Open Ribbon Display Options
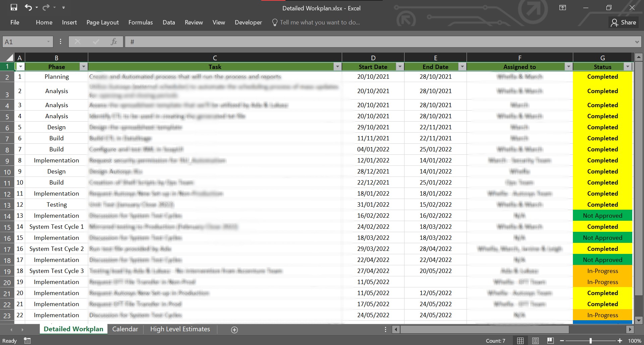The height and width of the screenshot is (345, 644). 563,8
